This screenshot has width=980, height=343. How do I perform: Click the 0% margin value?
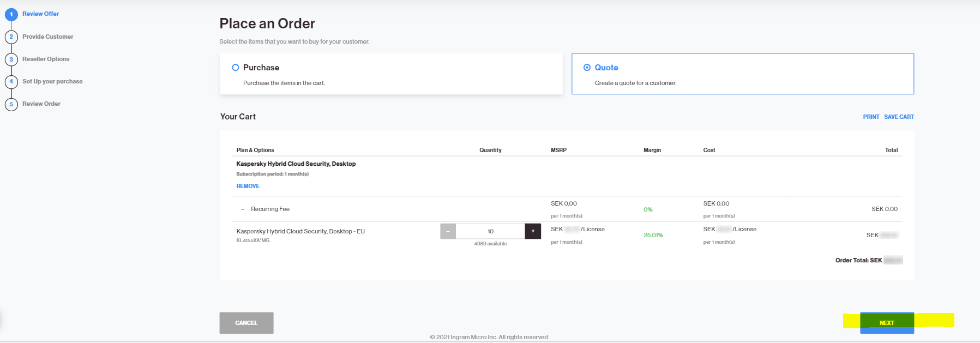pos(648,209)
